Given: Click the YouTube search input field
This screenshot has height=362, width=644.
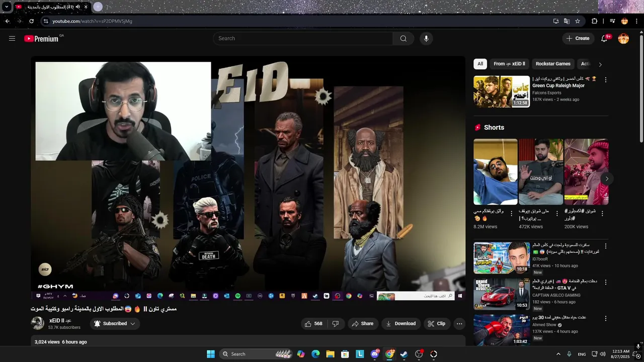Looking at the screenshot, I should click(x=303, y=38).
